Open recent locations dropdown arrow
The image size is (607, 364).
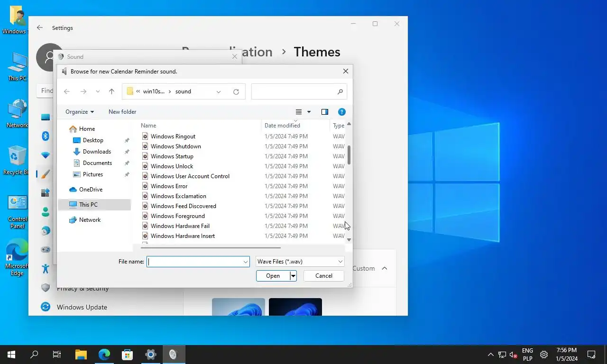(98, 91)
